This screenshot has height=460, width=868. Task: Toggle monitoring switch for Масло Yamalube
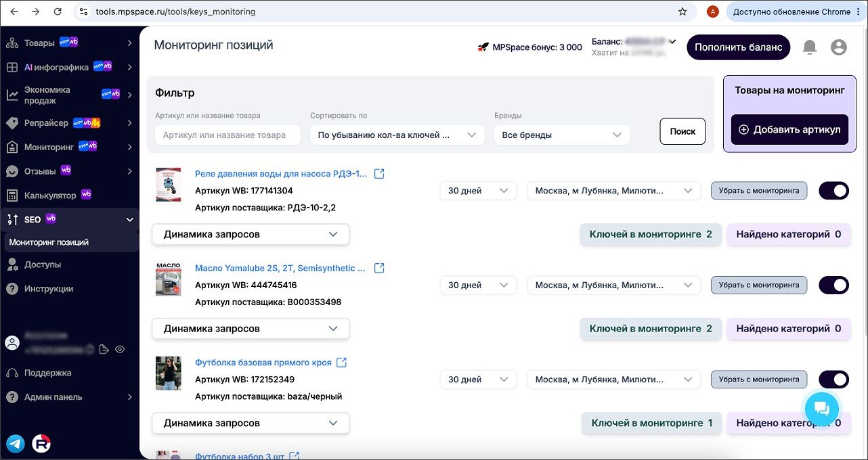pos(833,285)
